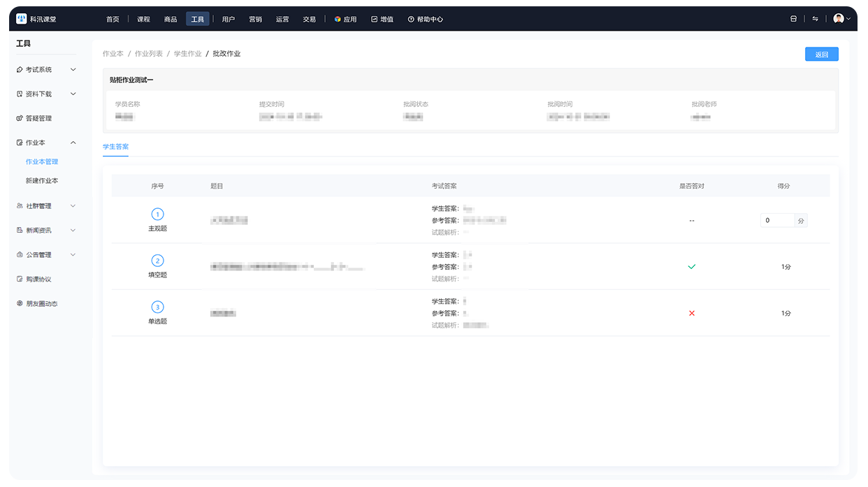The width and height of the screenshot is (868, 487).
Task: Click the switch arrows icon in top bar
Action: click(815, 19)
